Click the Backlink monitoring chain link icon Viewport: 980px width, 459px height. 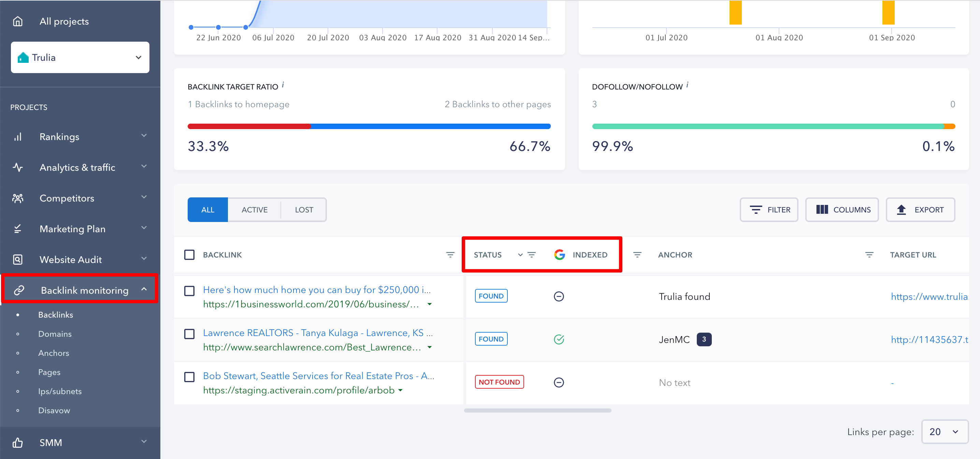pyautogui.click(x=19, y=290)
